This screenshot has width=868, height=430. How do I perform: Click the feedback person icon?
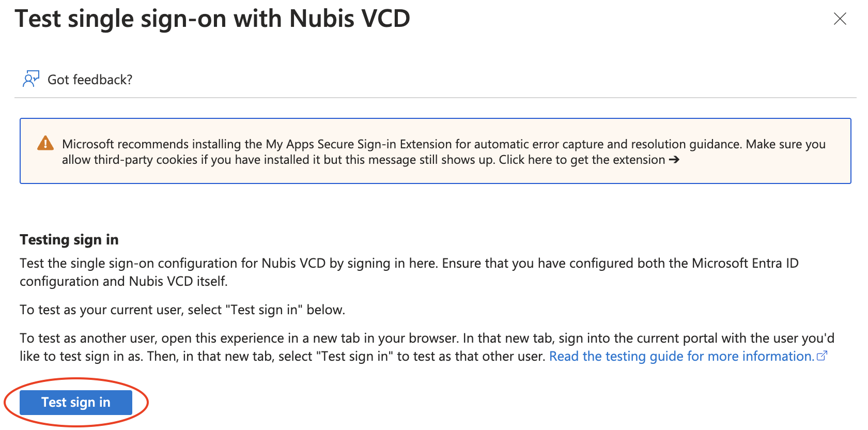click(30, 79)
